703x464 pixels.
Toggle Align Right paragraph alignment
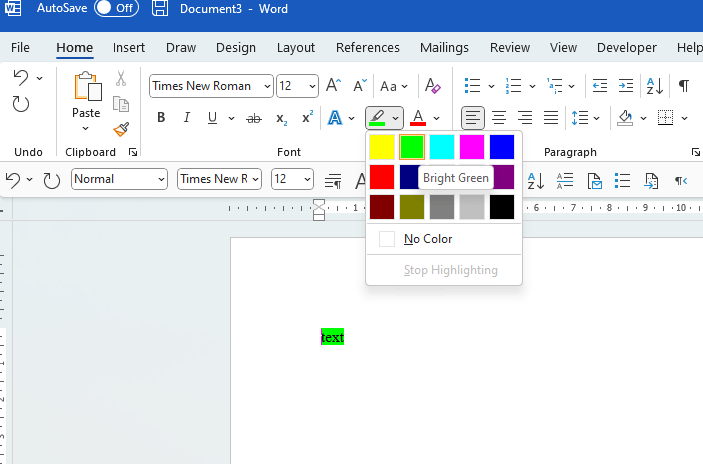pos(525,118)
